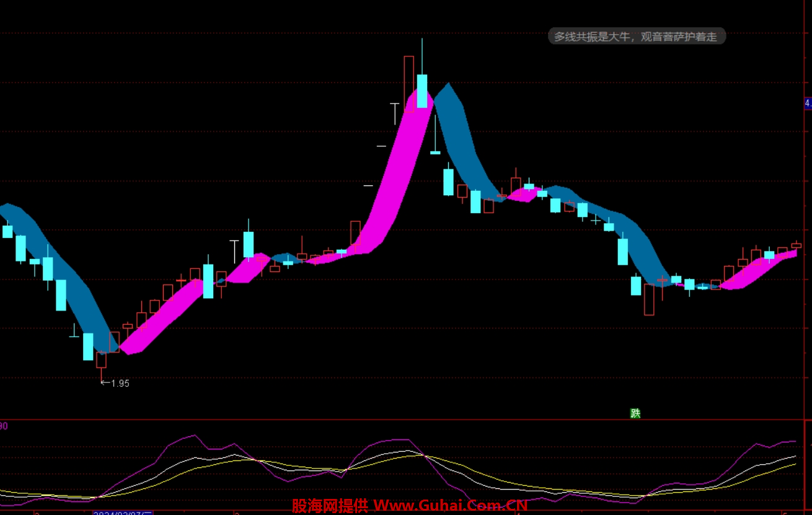Click the tallest cyan candlestick at the peak

pyautogui.click(x=422, y=90)
